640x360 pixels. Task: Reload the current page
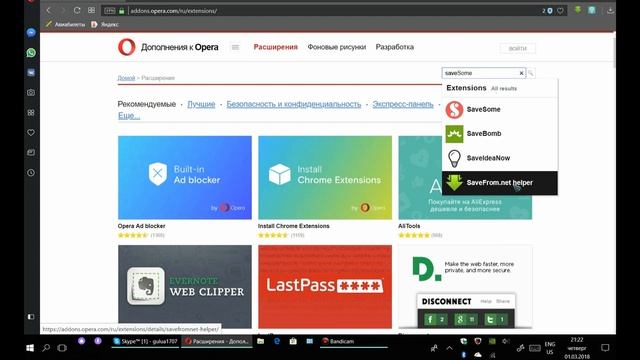click(x=77, y=11)
